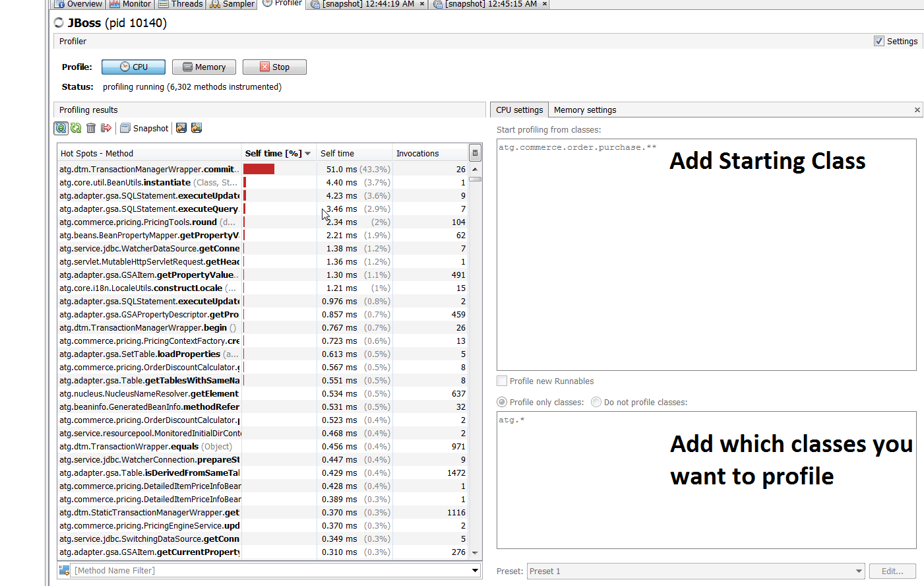Select the CPU settings tab

pyautogui.click(x=519, y=110)
